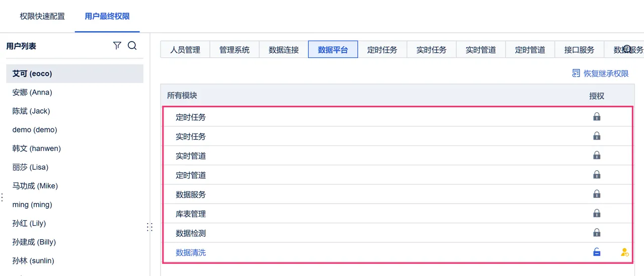Select user 韩文 (hanwen)

point(75,149)
